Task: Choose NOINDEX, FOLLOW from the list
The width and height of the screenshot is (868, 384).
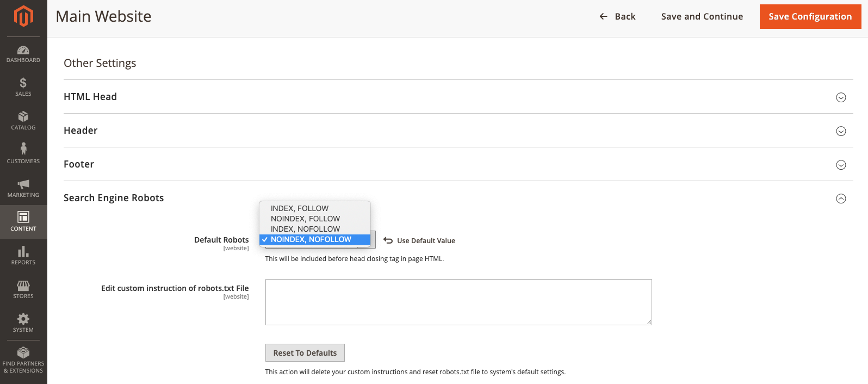Action: (x=305, y=219)
